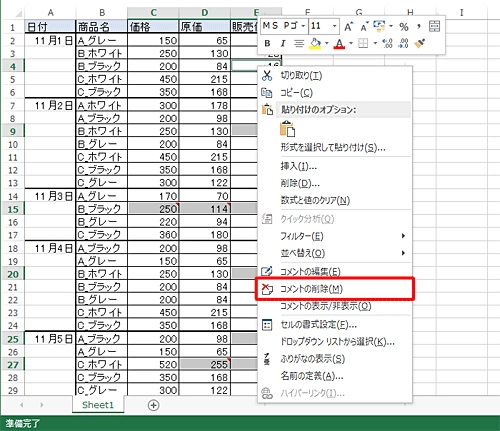Click the accounting number format icon
Viewport: 500px width, 431px height.
[379, 26]
